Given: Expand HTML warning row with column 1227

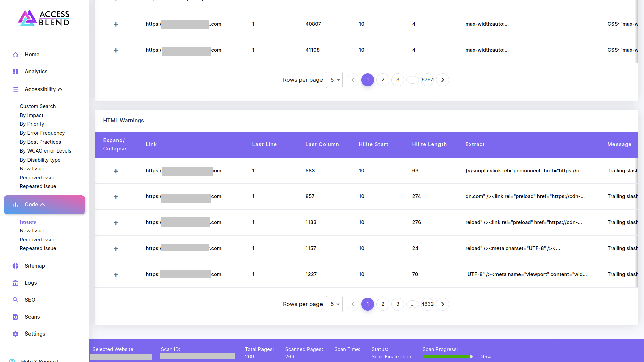Looking at the screenshot, I should coord(116,275).
